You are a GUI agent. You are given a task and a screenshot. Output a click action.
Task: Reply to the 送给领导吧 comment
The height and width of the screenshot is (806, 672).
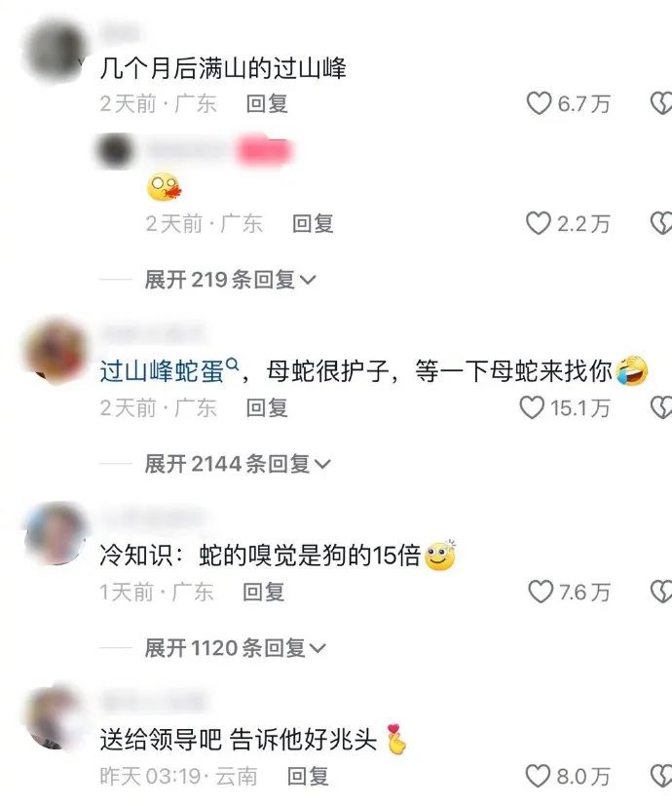[308, 776]
